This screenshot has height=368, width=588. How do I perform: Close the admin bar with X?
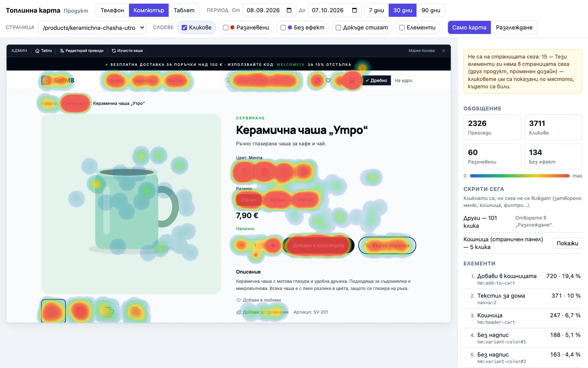443,51
